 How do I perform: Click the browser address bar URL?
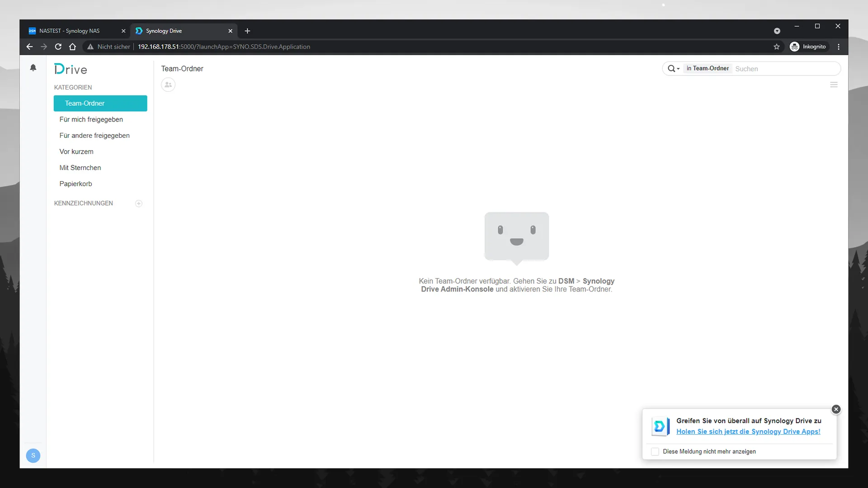[x=224, y=47]
